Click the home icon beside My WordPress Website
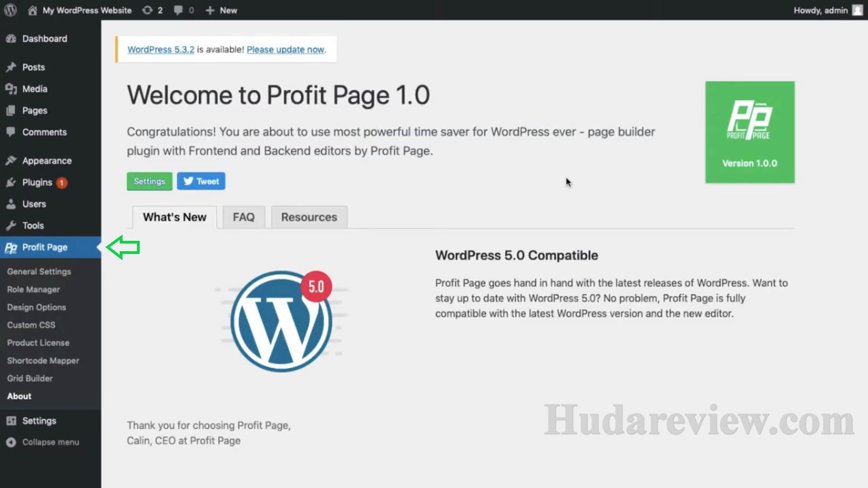Viewport: 868px width, 488px height. tap(32, 10)
